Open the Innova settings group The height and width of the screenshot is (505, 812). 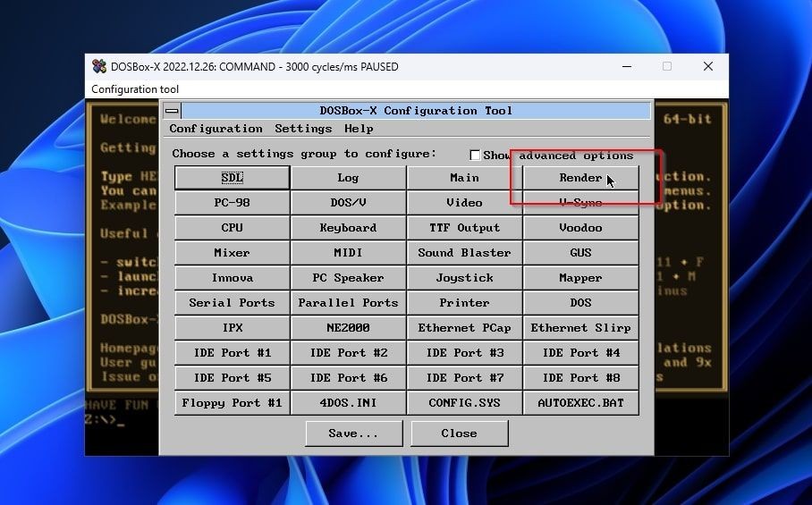pos(232,278)
